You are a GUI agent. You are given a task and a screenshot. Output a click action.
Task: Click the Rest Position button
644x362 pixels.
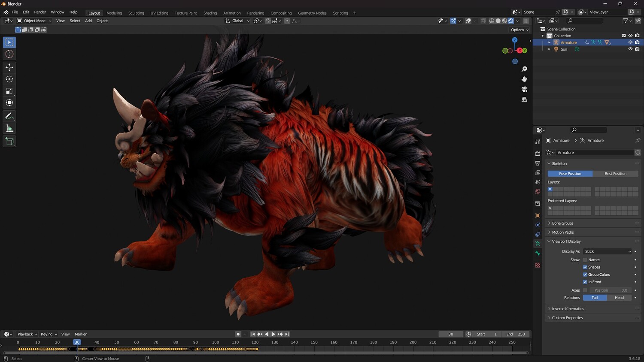coord(615,174)
